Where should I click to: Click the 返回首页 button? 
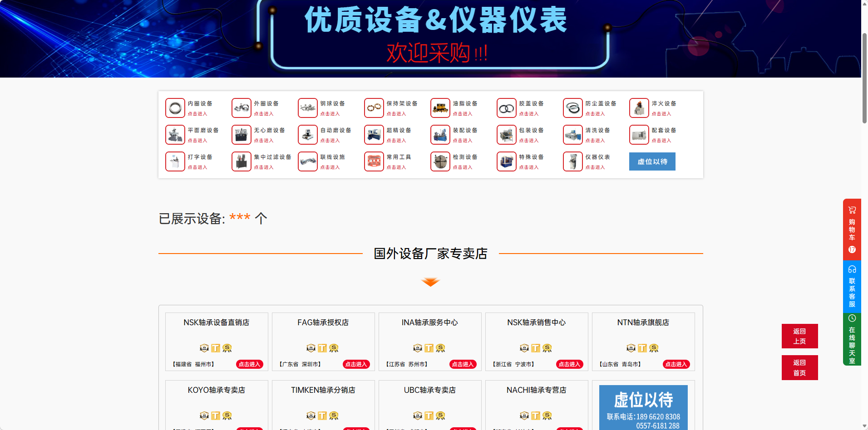coord(799,367)
